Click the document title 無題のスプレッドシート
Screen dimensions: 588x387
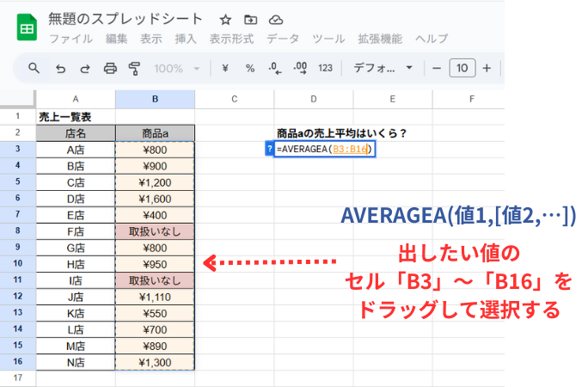tap(126, 19)
